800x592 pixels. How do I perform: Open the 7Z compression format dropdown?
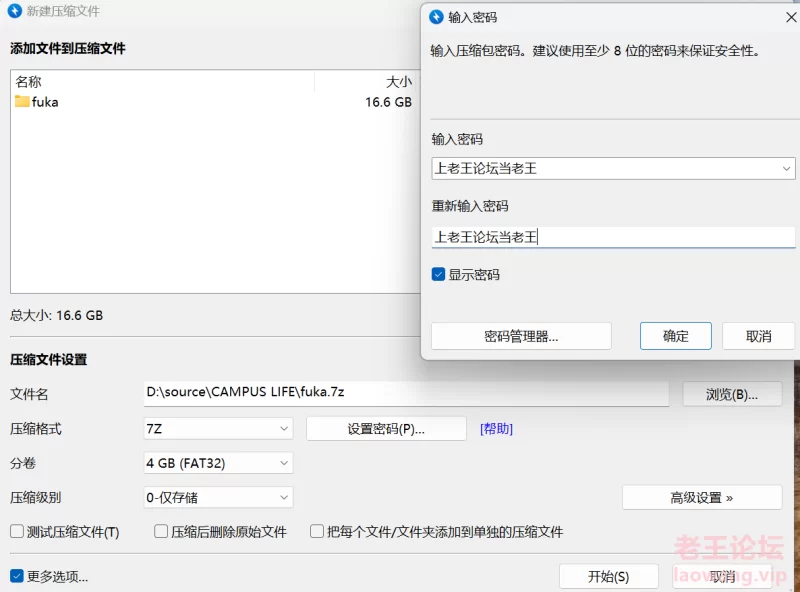pyautogui.click(x=218, y=429)
